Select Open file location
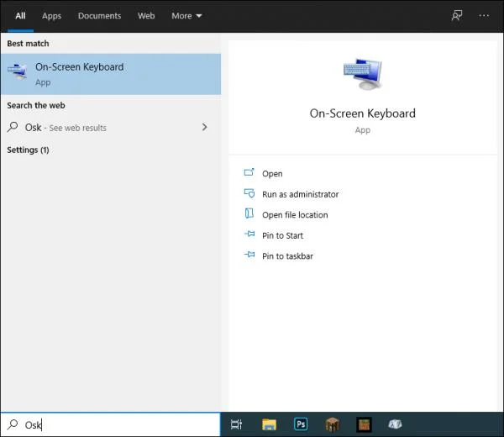Screen dimensions: 504x437 coord(295,215)
